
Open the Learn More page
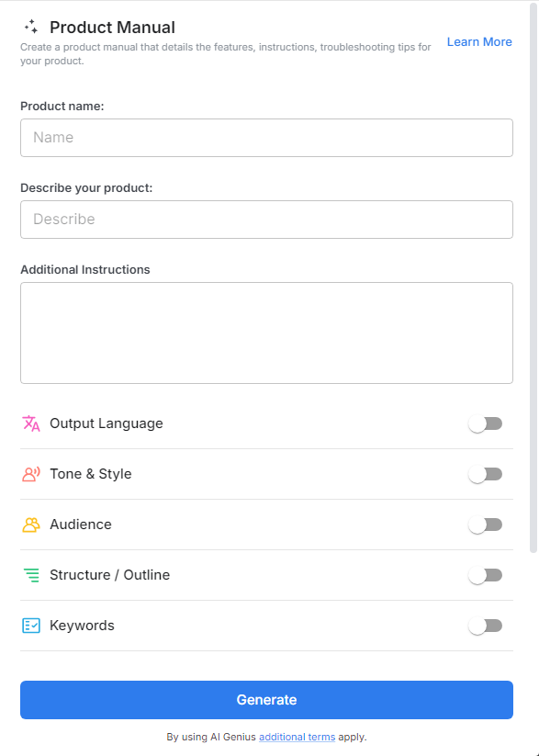(x=479, y=41)
